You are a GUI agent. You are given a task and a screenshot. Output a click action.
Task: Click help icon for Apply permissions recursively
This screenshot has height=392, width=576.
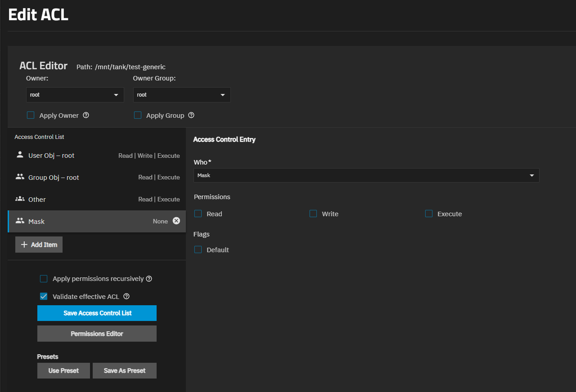click(149, 279)
